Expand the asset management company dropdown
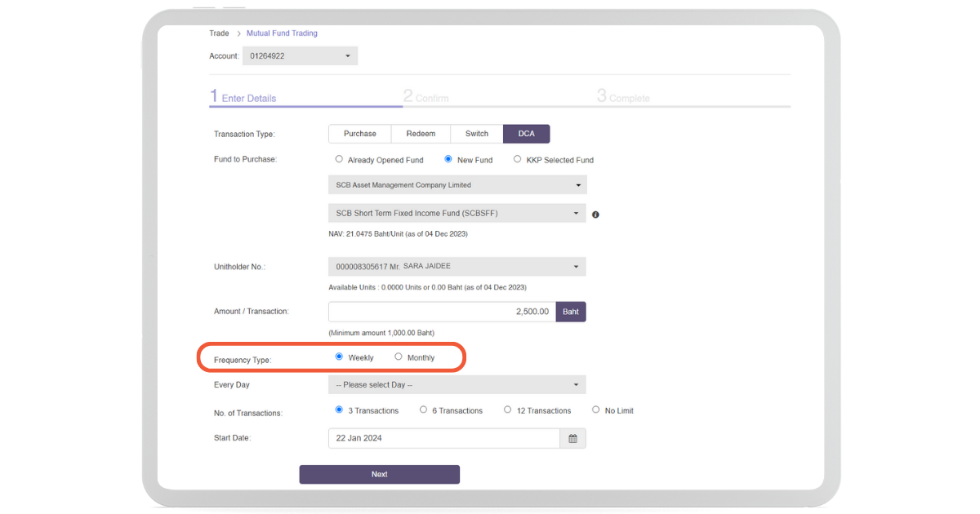This screenshot has width=980, height=514. 457,185
